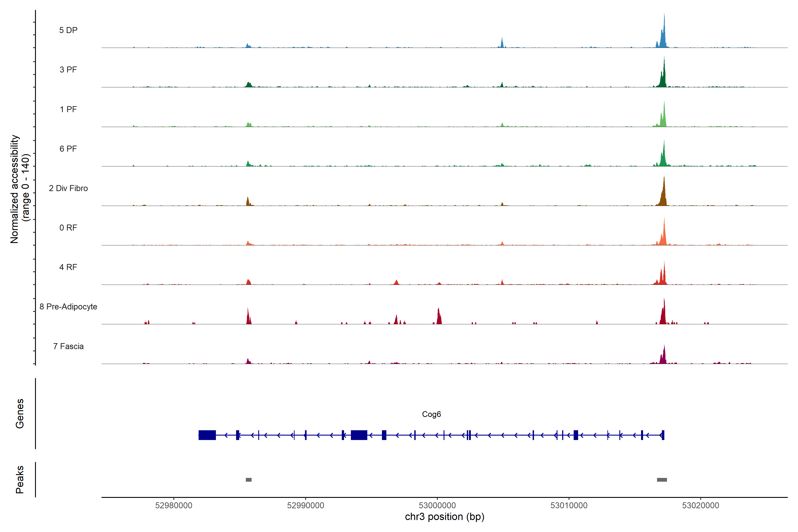
Task: Click the 52980000 axis tick label
Action: click(174, 506)
